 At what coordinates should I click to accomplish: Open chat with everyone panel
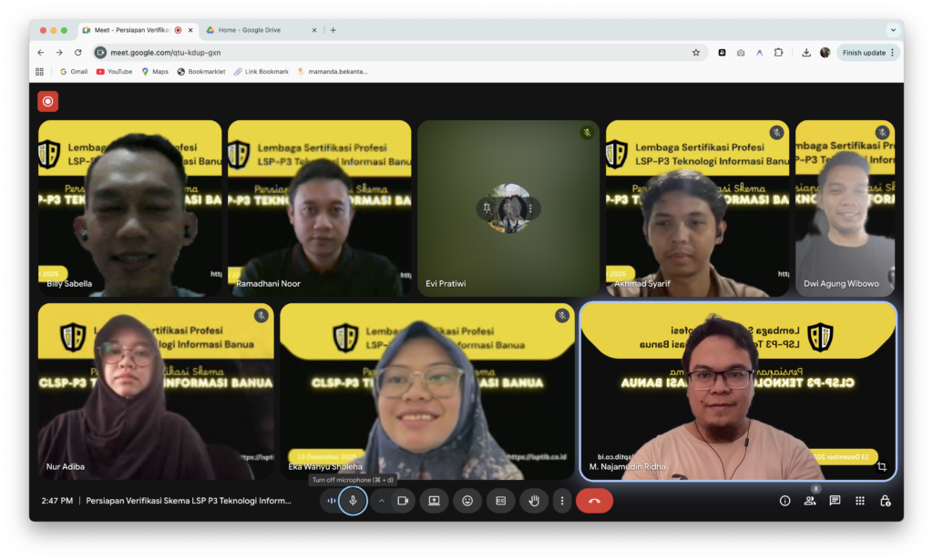point(834,500)
